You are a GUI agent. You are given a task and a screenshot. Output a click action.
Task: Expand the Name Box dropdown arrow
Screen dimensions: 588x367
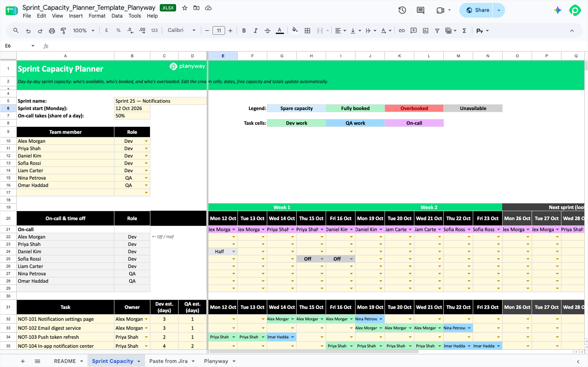(33, 46)
